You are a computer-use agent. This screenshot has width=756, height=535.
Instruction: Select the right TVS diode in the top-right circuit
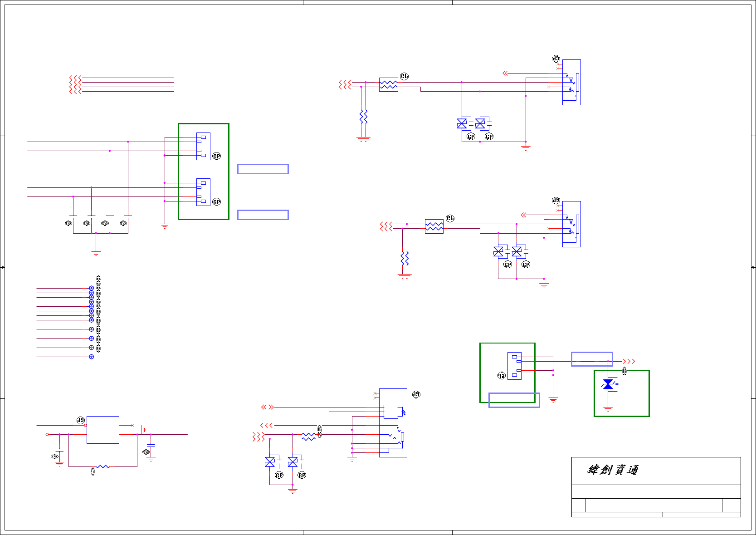(480, 123)
